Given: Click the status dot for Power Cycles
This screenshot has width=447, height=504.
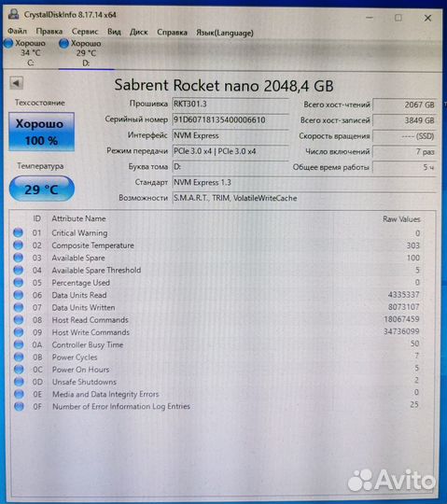Looking at the screenshot, I should (x=19, y=357).
